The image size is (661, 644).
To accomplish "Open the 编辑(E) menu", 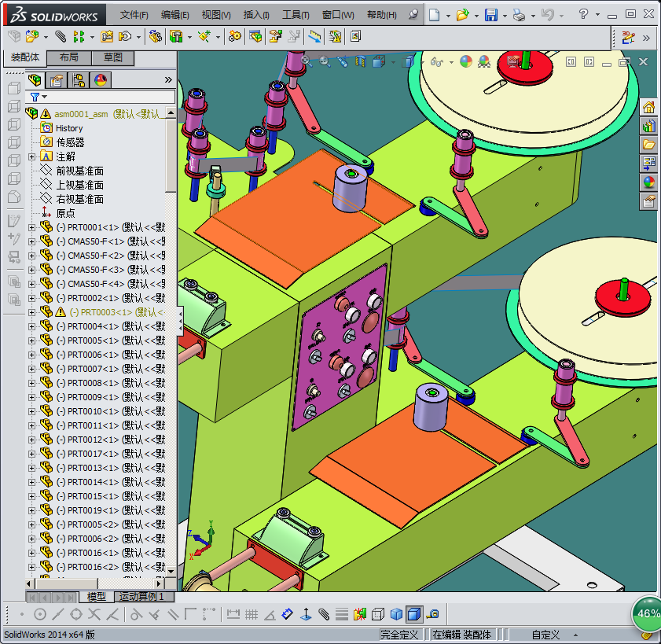I will [x=175, y=15].
